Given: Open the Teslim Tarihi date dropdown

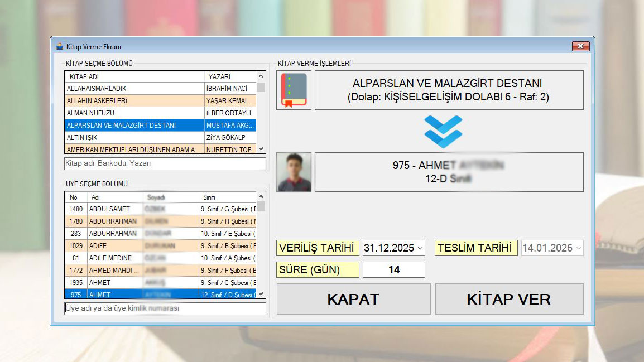Looking at the screenshot, I should coord(578,248).
